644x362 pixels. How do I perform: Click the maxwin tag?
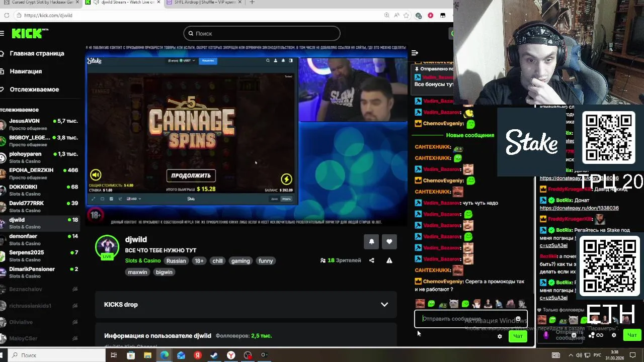click(x=137, y=272)
